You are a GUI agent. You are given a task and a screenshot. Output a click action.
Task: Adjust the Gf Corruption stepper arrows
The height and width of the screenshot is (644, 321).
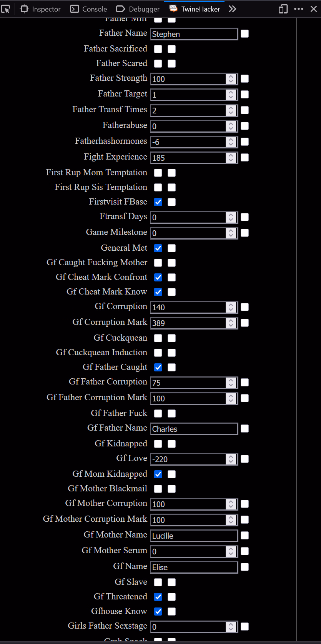[231, 307]
